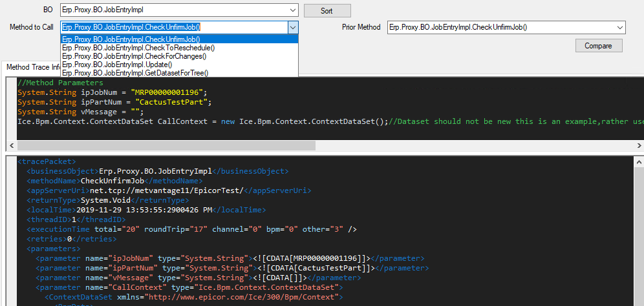
Task: Click the Sort button
Action: [327, 11]
